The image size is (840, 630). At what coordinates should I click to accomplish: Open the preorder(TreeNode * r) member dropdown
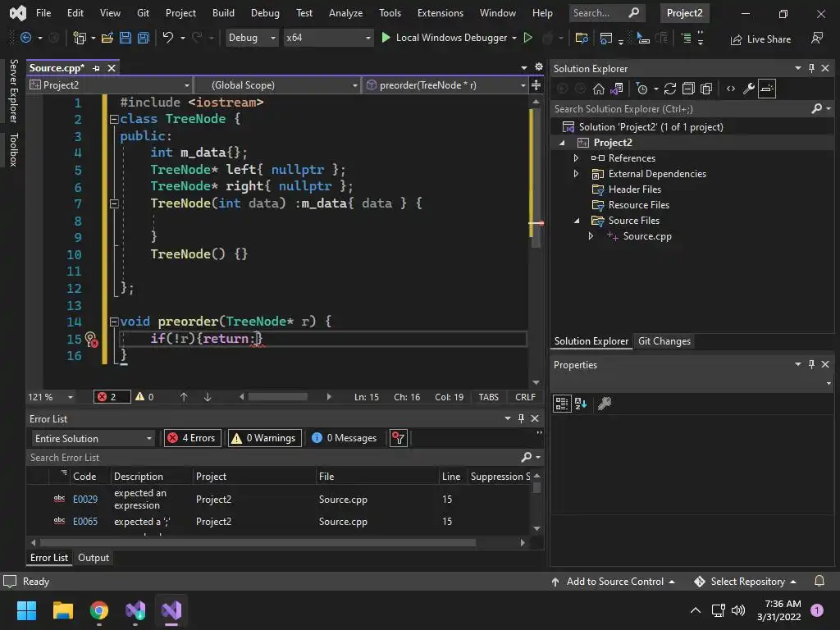(445, 85)
